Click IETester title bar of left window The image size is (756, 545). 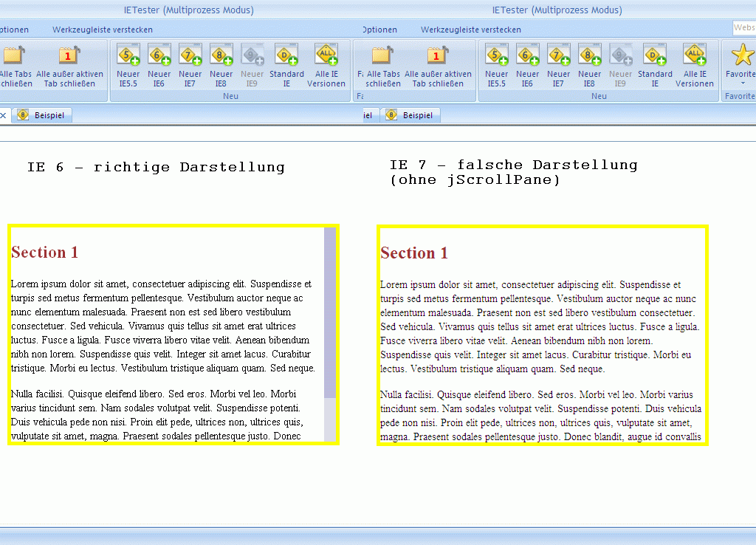188,10
